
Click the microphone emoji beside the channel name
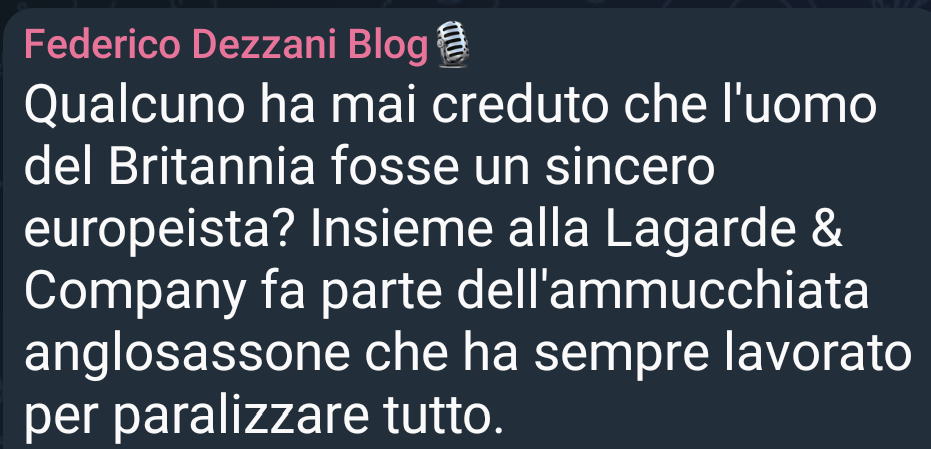tap(452, 44)
